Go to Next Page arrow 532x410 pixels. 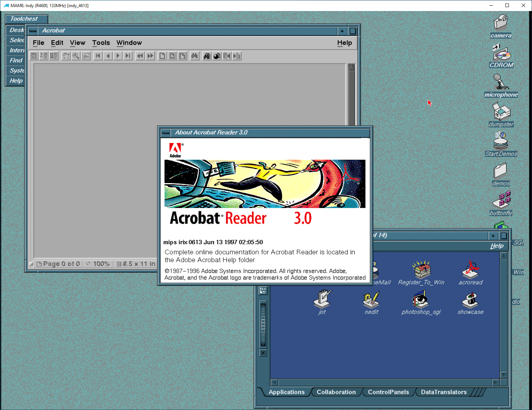(118, 56)
